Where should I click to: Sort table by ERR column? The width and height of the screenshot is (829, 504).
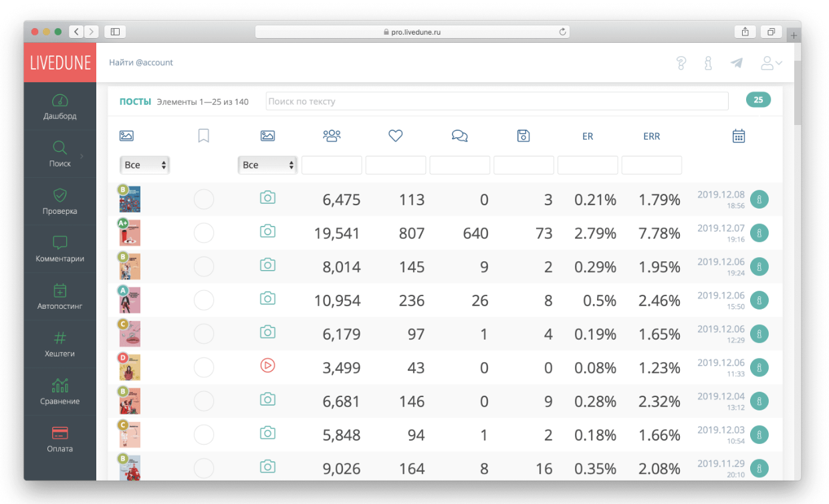tap(651, 136)
